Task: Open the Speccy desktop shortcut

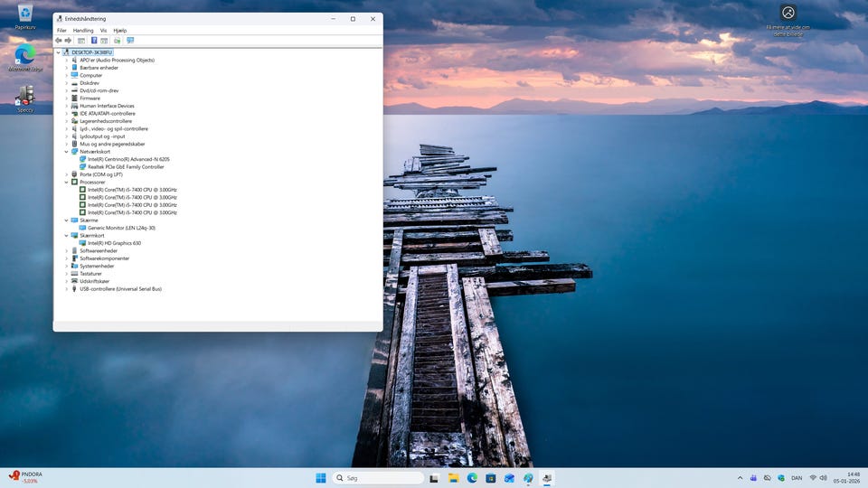Action: pyautogui.click(x=25, y=99)
